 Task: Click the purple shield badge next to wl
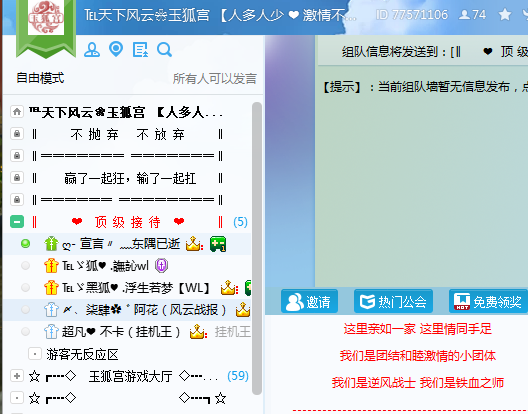pyautogui.click(x=161, y=266)
